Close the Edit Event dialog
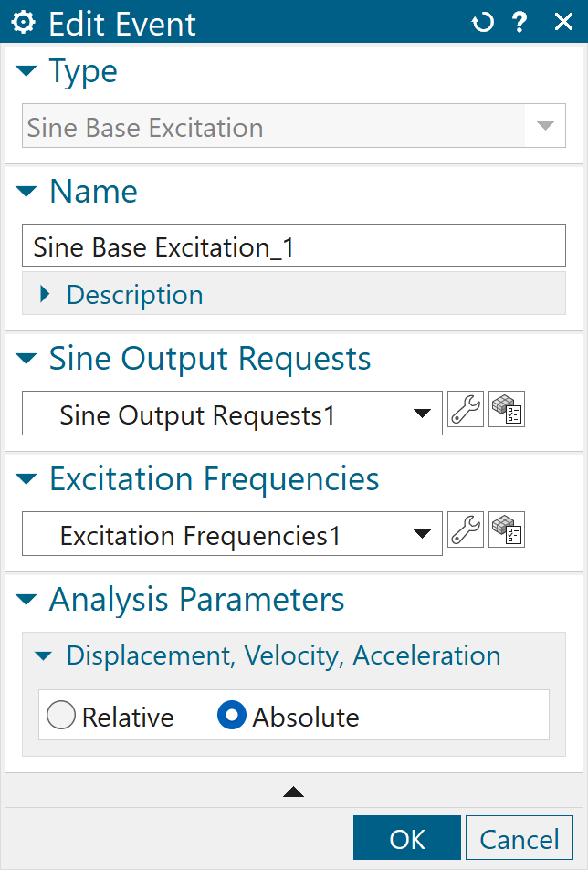The width and height of the screenshot is (588, 870). [563, 23]
